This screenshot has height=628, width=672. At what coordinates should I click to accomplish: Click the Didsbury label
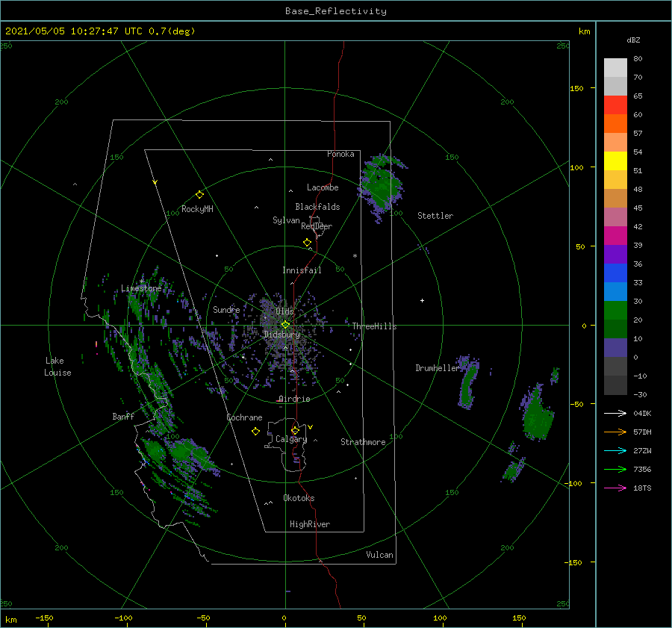tap(281, 335)
